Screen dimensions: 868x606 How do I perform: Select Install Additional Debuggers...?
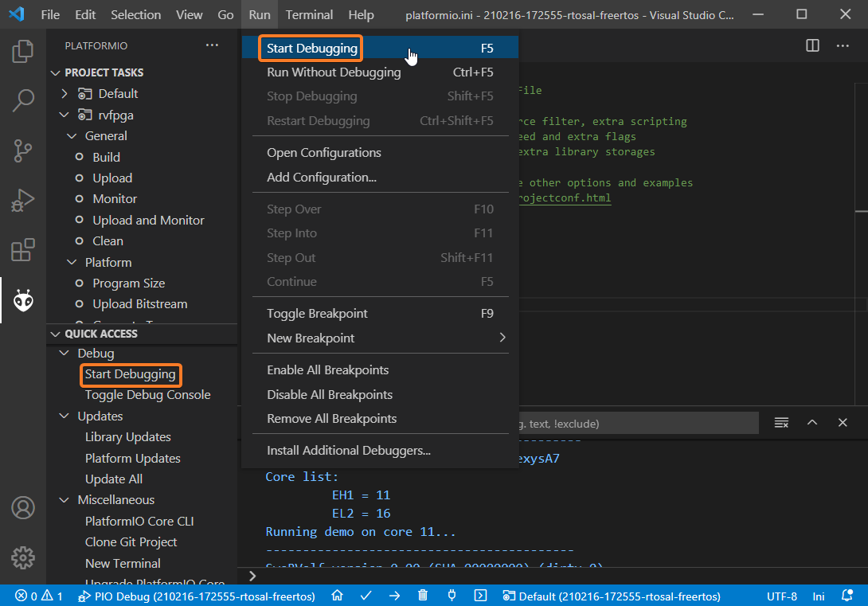tap(380, 451)
